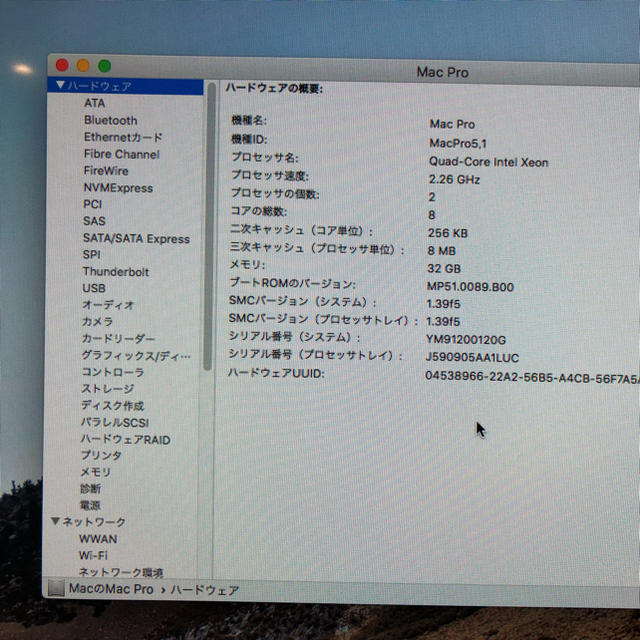Click the プロセッサの個数 label
The height and width of the screenshot is (640, 640).
(275, 193)
